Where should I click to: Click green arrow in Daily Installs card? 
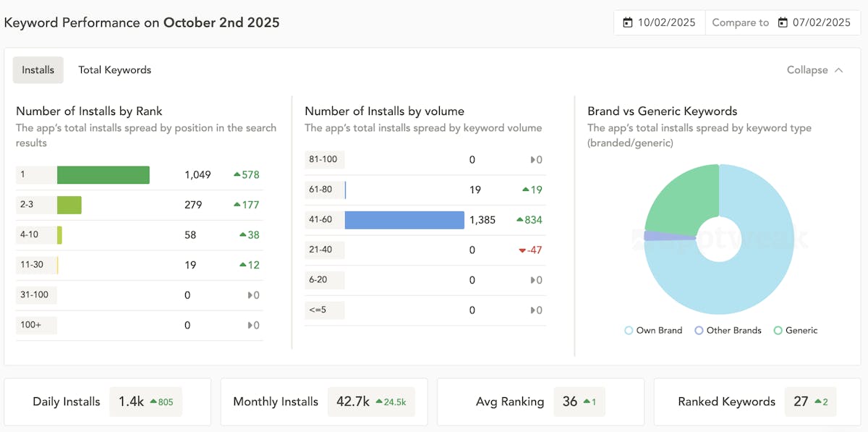(153, 402)
